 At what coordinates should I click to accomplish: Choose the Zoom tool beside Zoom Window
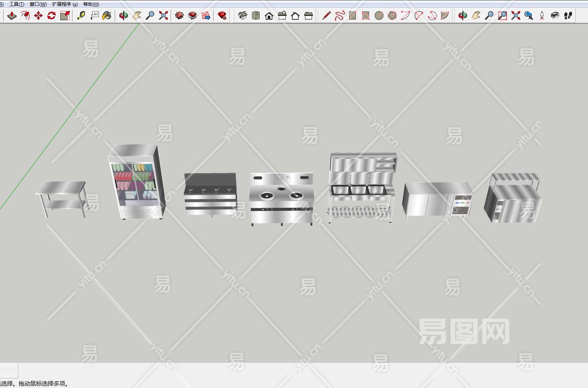489,16
